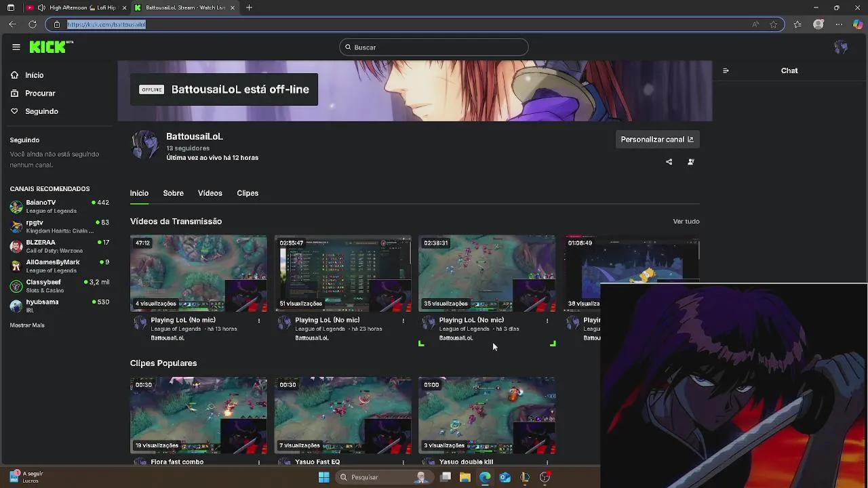Open the AllGamesByMark recommended channel
The image size is (868, 488).
click(59, 266)
